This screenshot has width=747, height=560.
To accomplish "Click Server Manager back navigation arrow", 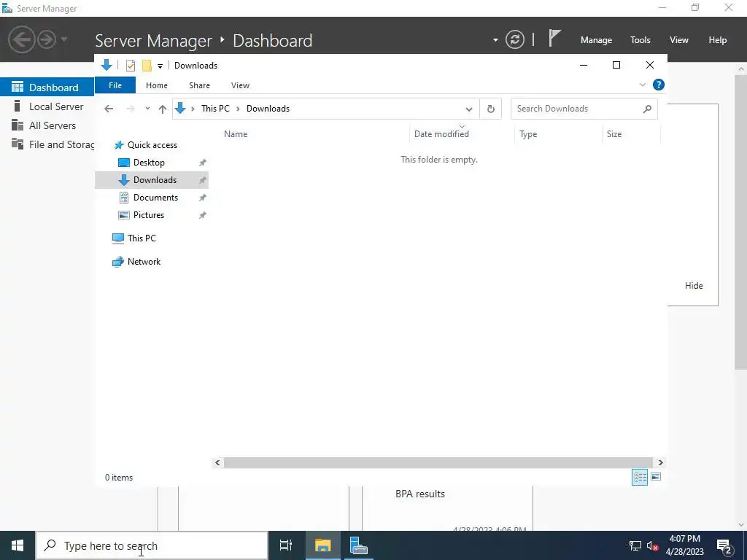I will pos(21,39).
